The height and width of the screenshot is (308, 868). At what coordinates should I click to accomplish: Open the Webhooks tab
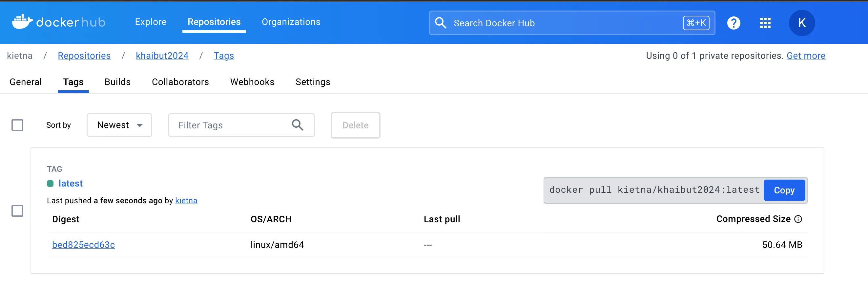(x=252, y=82)
